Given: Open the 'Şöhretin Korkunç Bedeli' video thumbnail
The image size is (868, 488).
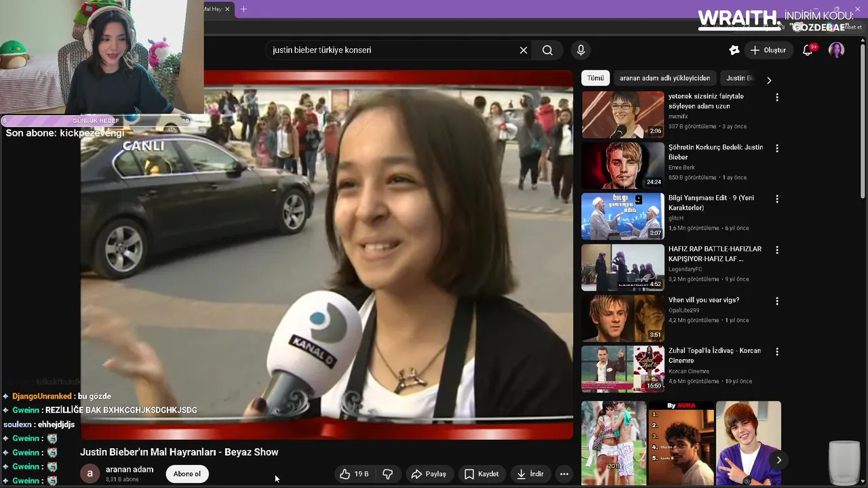Looking at the screenshot, I should coord(623,165).
